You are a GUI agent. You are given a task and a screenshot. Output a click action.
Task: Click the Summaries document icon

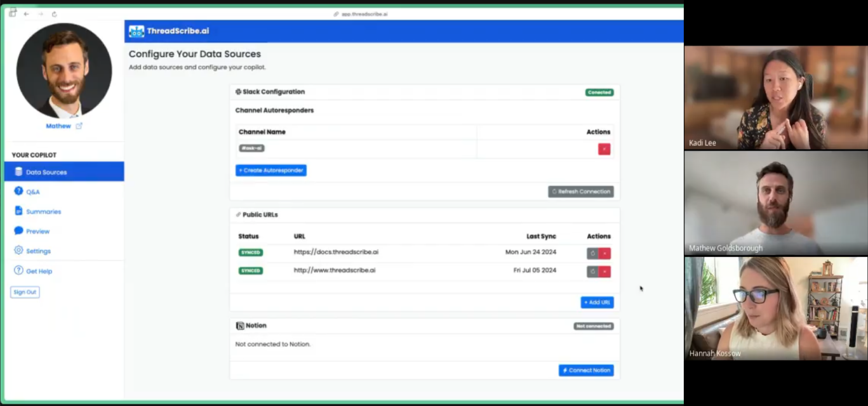[x=18, y=211]
